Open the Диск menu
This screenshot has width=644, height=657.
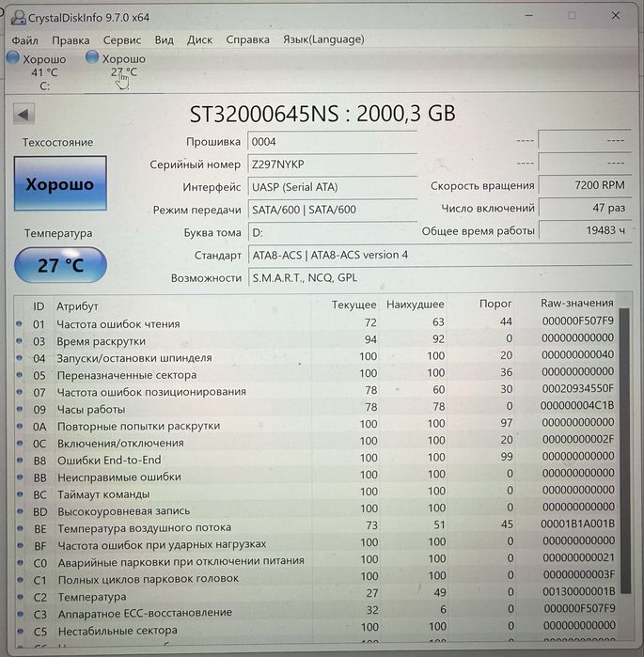pos(199,39)
